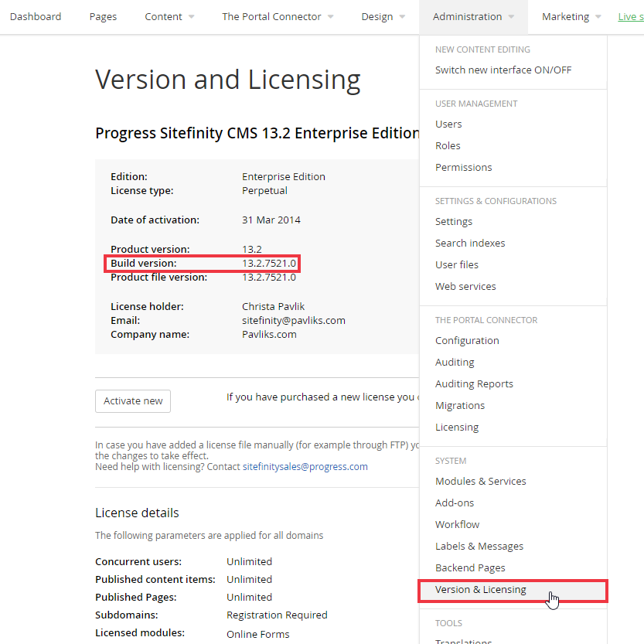Open Roles in the Administration menu

(448, 146)
